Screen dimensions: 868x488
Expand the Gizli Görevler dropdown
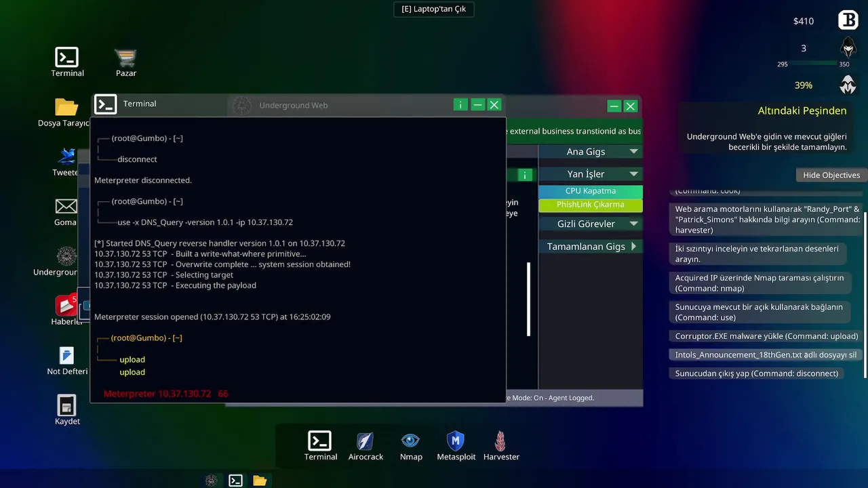coord(590,224)
